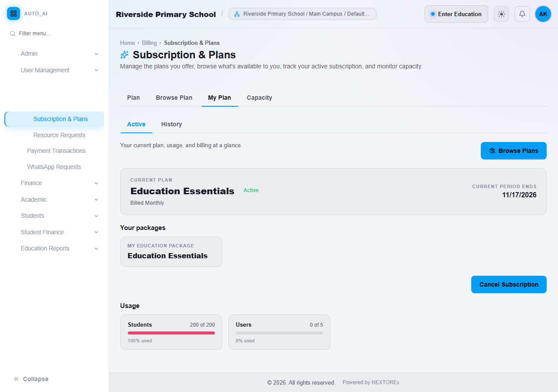This screenshot has height=392, width=558.
Task: Open the campus selector Riverside / Main Campus
Action: pos(303,14)
